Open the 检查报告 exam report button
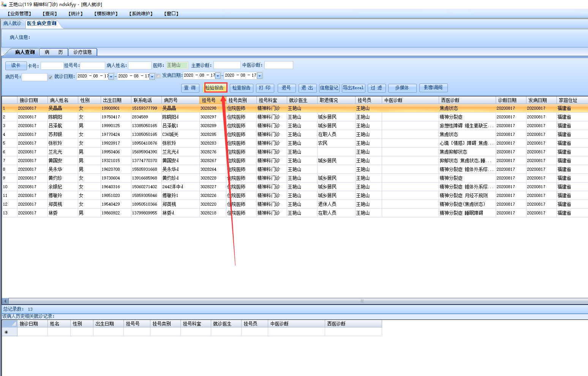This screenshot has width=588, height=376. pos(242,88)
